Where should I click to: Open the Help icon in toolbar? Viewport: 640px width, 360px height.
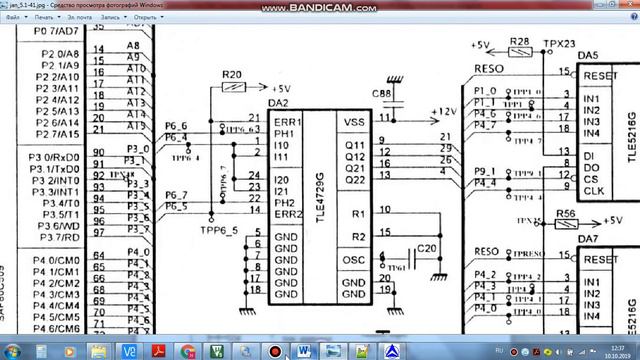634,17
